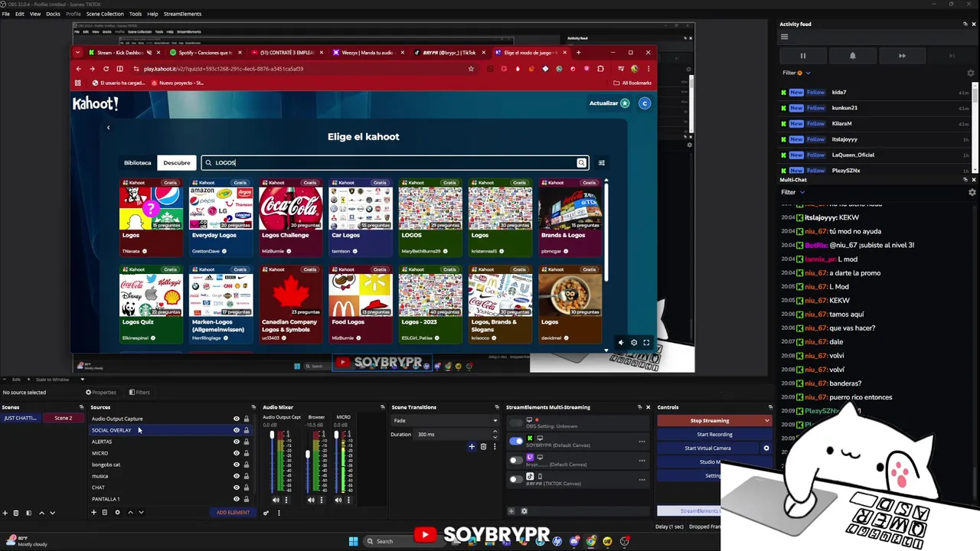Add multi-streaming destination with plus icon
Screen dimensions: 980x551
[x=511, y=511]
